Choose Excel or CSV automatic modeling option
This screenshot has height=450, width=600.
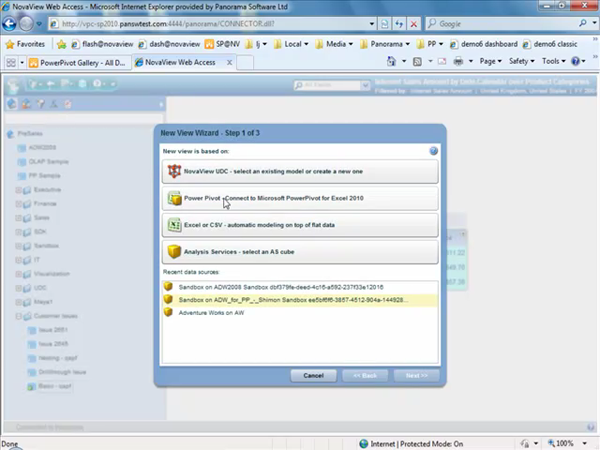pos(300,225)
